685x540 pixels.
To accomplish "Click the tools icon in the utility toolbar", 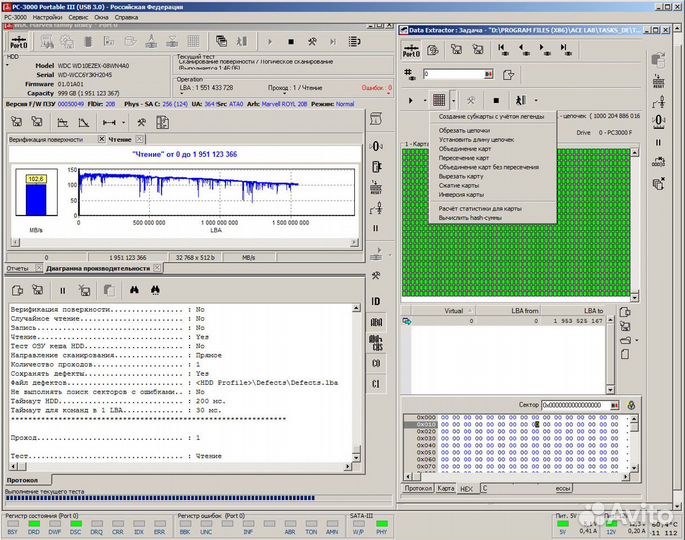I will tap(312, 42).
